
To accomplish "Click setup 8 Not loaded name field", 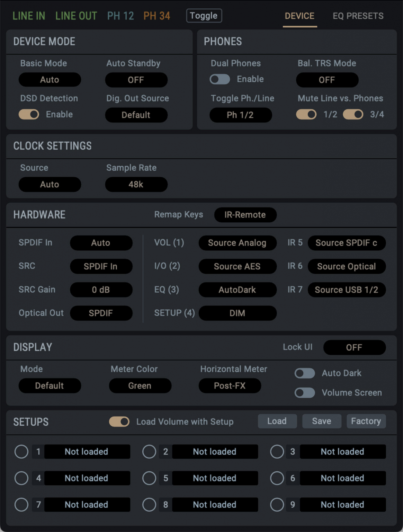I will (x=215, y=505).
